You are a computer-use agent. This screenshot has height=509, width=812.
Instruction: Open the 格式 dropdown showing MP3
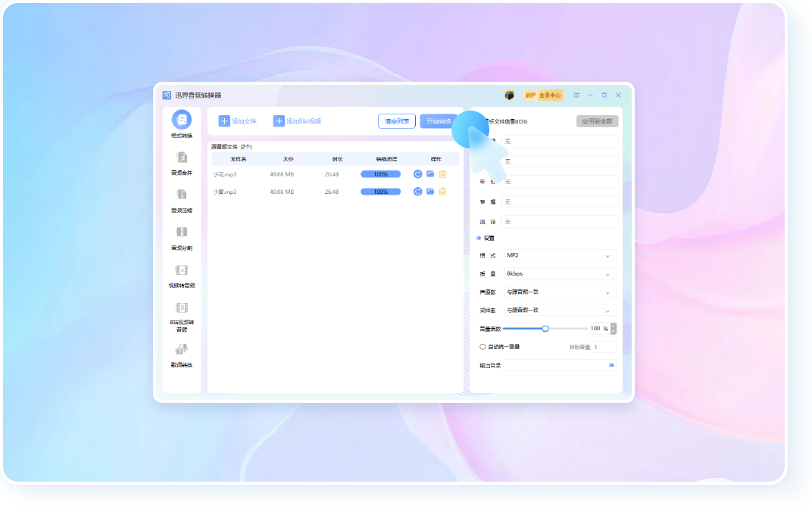tap(560, 255)
